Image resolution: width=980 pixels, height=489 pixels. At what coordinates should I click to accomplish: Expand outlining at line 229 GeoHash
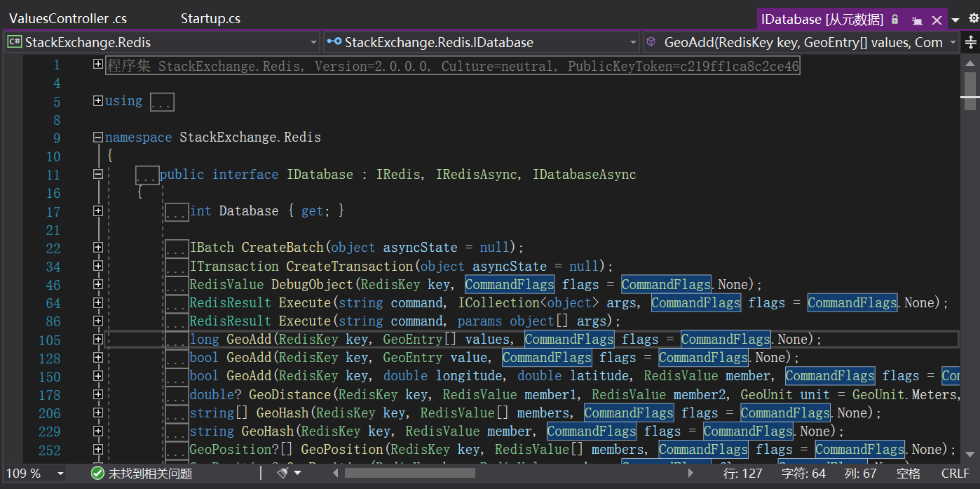98,431
